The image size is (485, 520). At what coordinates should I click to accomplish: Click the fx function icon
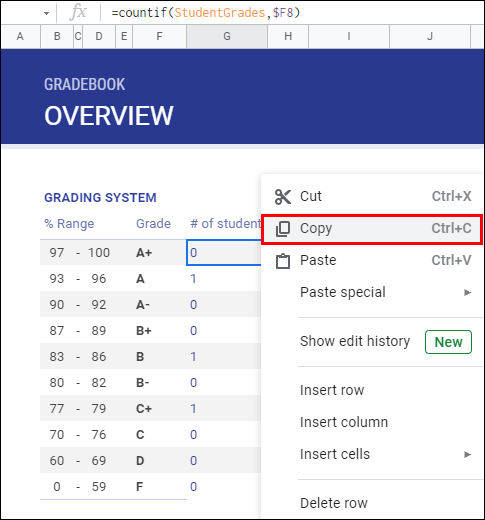point(78,13)
